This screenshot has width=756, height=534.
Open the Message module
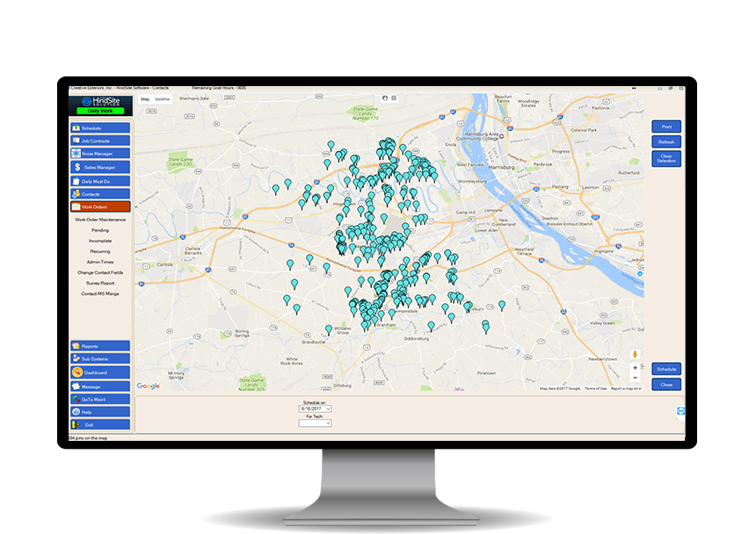click(100, 386)
